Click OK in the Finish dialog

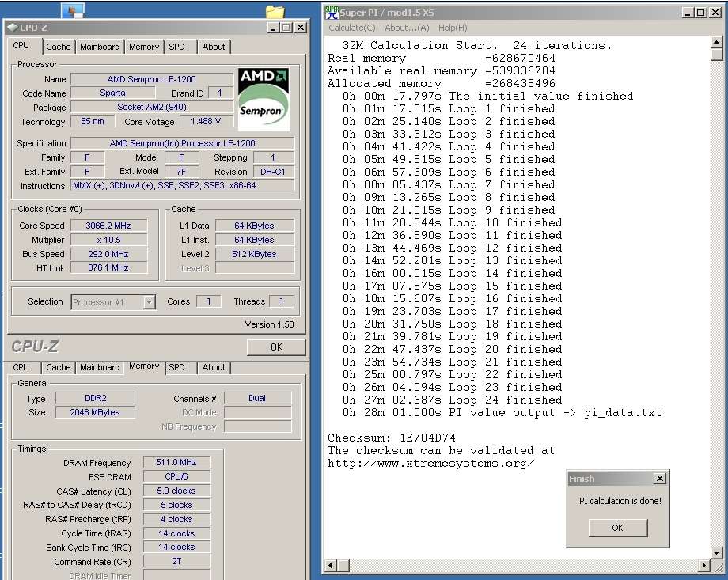point(617,528)
